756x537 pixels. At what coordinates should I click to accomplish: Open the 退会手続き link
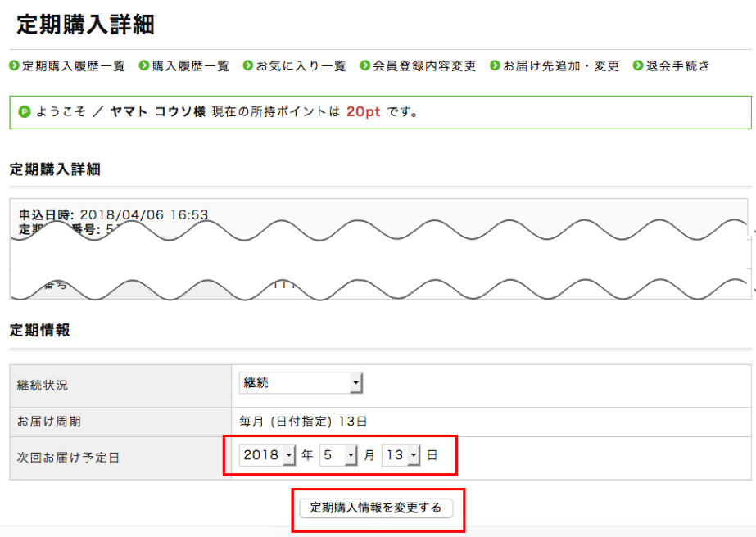678,65
